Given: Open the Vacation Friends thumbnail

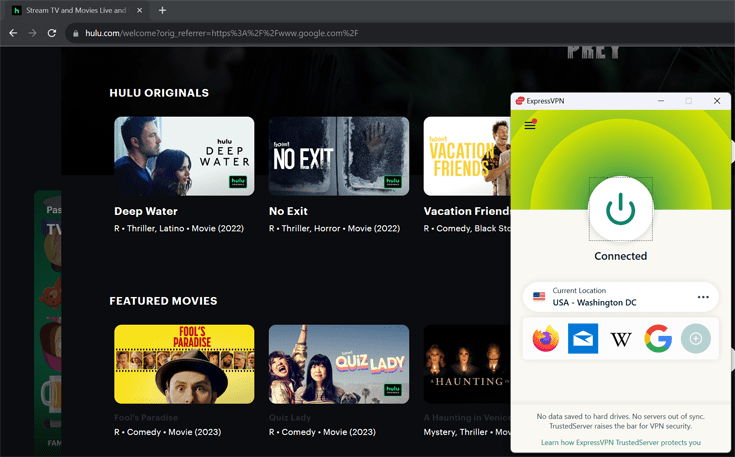Looking at the screenshot, I should 467,156.
